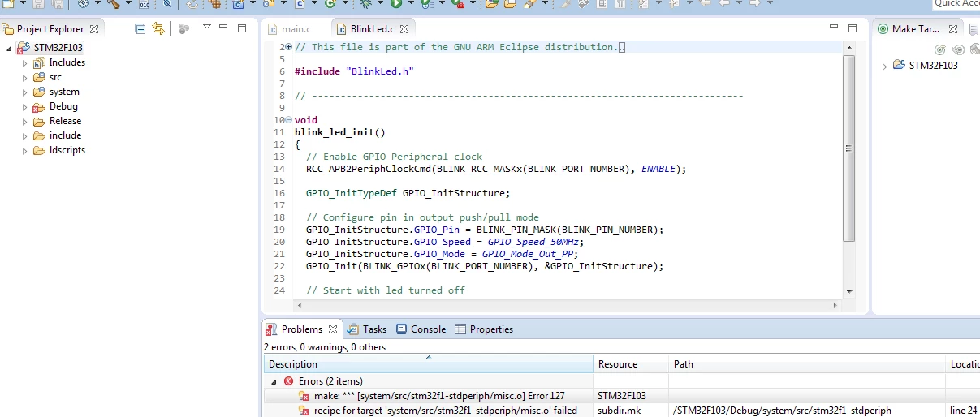Click the green bug Debug icon
This screenshot has width=980, height=417.
(x=366, y=4)
